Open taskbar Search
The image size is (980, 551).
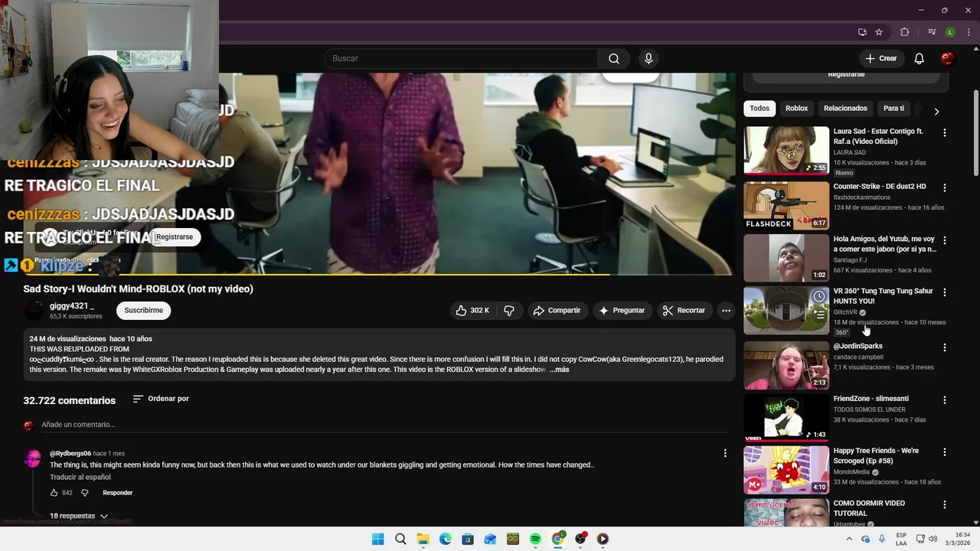[400, 539]
